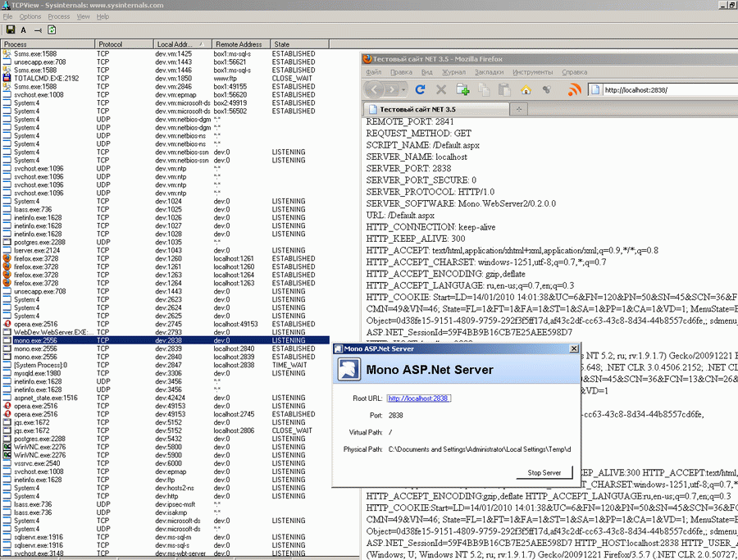This screenshot has height=560, width=738.
Task: Select the highlighted mono.exe:2556 LISTENING row
Action: click(x=165, y=340)
